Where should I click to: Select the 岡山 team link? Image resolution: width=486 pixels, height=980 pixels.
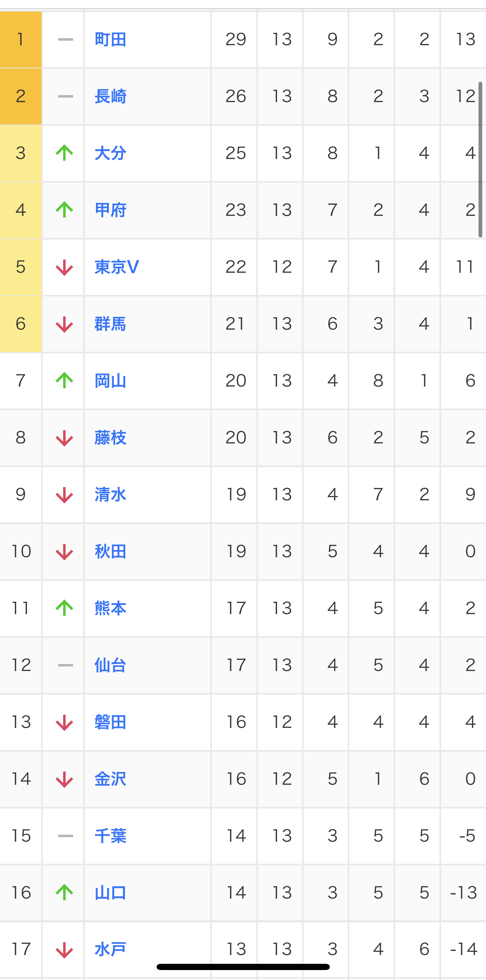110,381
